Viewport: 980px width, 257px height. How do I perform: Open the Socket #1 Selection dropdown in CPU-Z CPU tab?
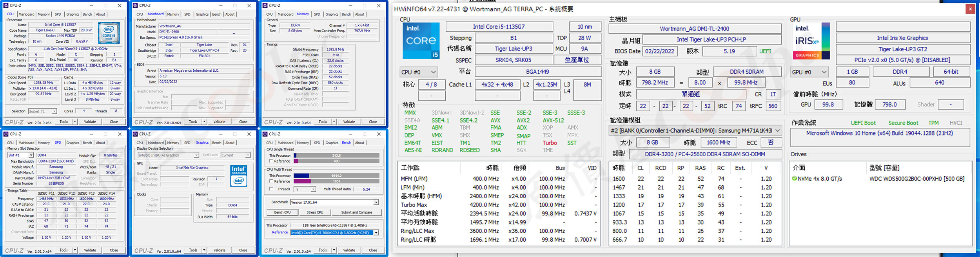(43, 111)
